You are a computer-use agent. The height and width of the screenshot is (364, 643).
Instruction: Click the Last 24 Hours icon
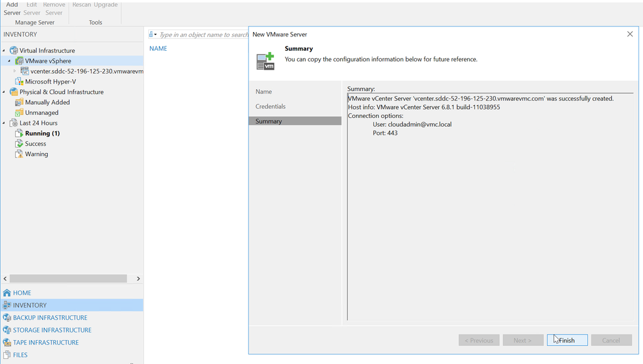14,123
